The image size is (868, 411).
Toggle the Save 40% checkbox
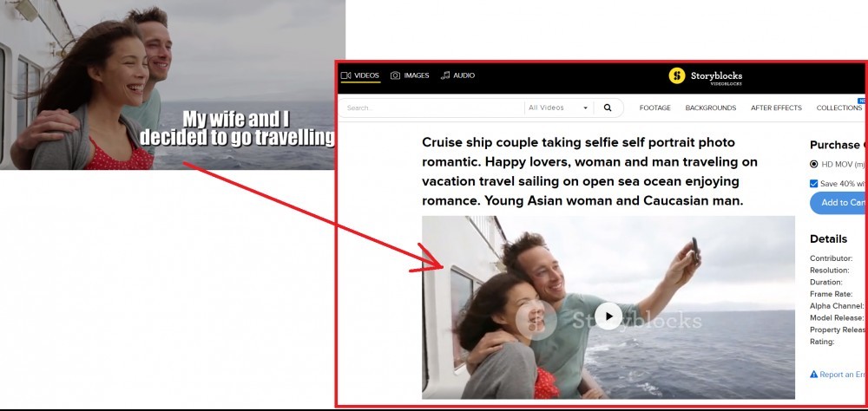(814, 184)
